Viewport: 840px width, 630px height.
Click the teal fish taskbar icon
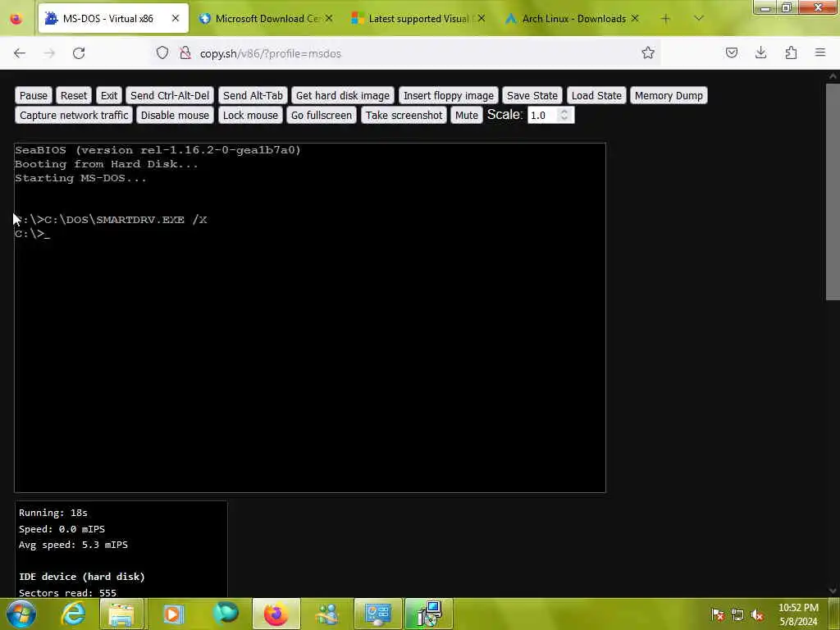click(225, 614)
